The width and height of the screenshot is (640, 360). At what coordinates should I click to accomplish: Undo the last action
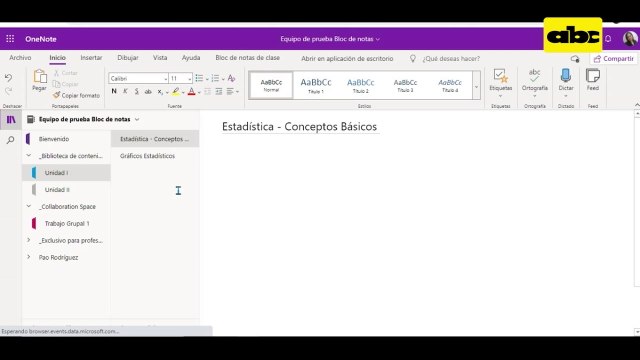[x=8, y=78]
